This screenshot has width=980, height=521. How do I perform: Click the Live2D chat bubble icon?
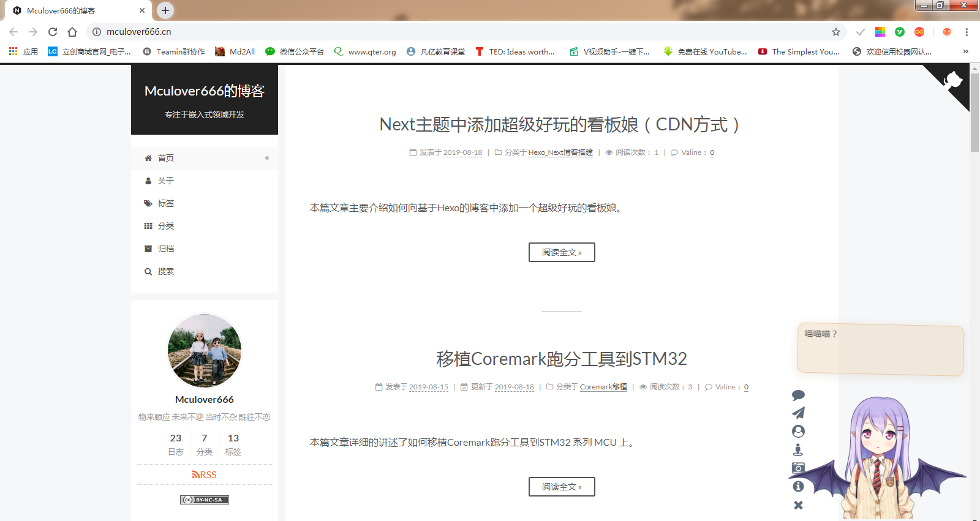[x=798, y=395]
